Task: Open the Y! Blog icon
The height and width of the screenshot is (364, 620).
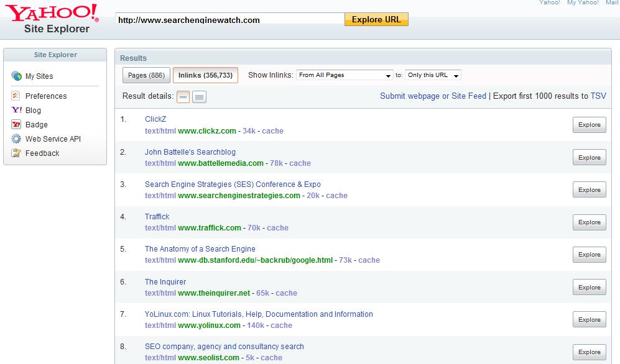Action: [x=16, y=110]
